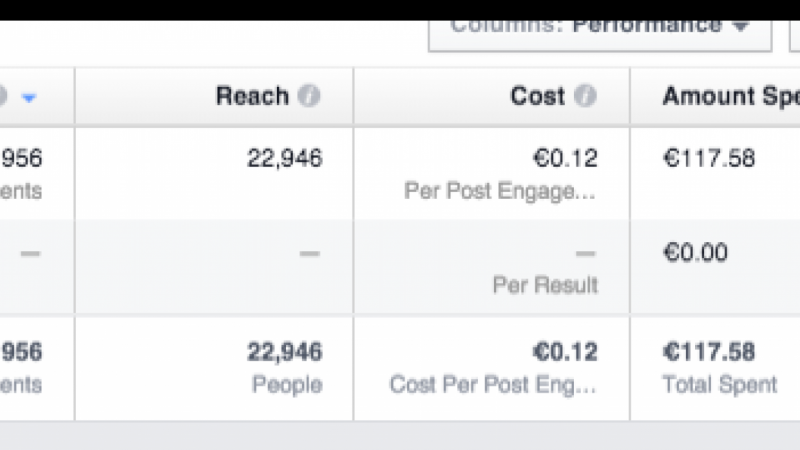Click the blue sort arrow in header
800x450 pixels.
click(29, 97)
